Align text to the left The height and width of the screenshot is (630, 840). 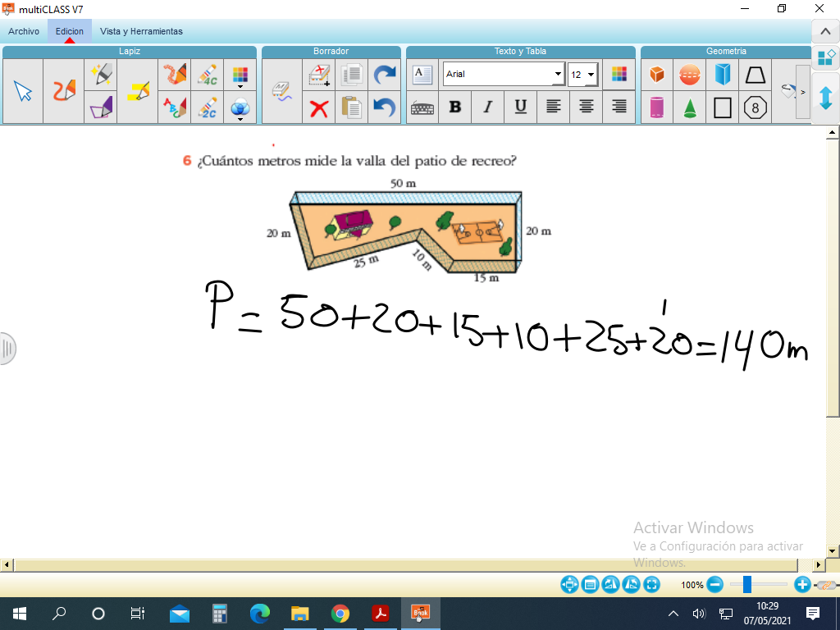click(x=553, y=107)
